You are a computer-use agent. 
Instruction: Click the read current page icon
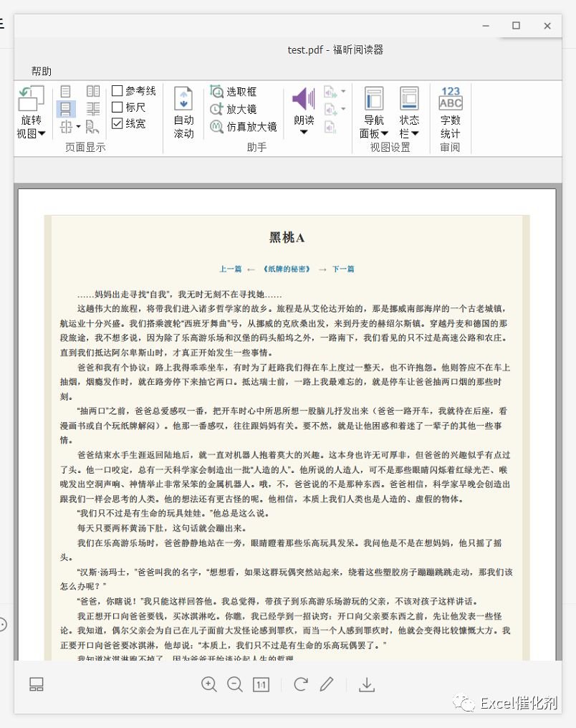click(330, 92)
